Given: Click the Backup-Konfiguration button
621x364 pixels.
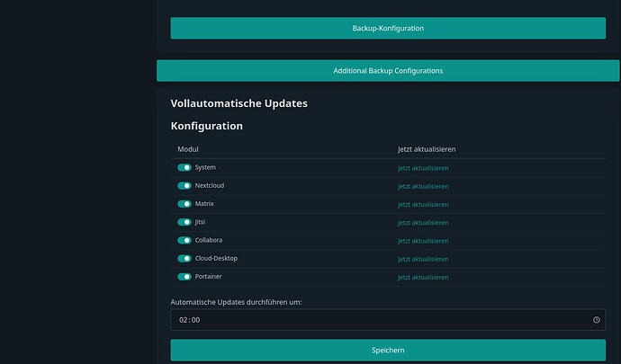Looking at the screenshot, I should click(x=388, y=28).
